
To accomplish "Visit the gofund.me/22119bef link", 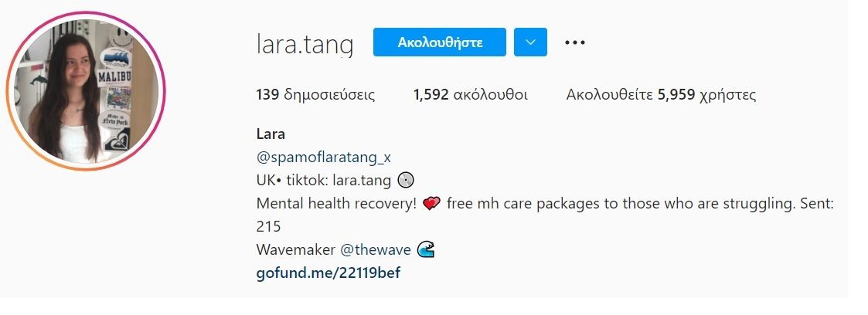I will tap(328, 273).
